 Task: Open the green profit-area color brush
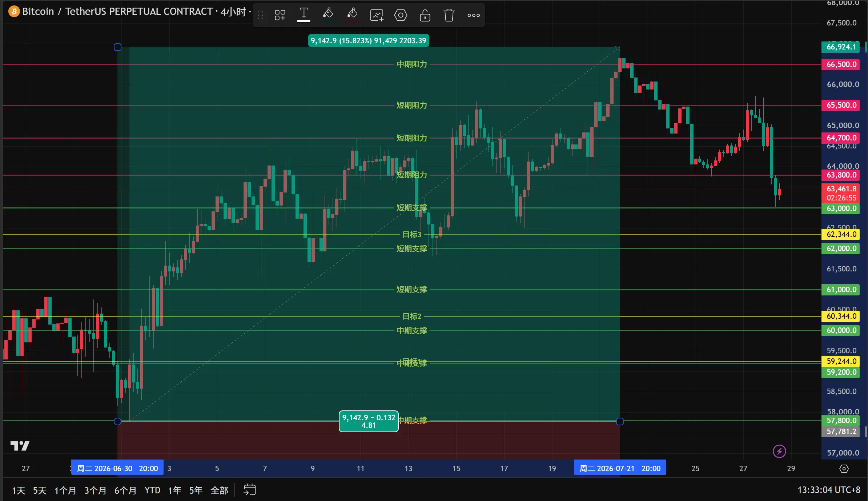pyautogui.click(x=328, y=15)
